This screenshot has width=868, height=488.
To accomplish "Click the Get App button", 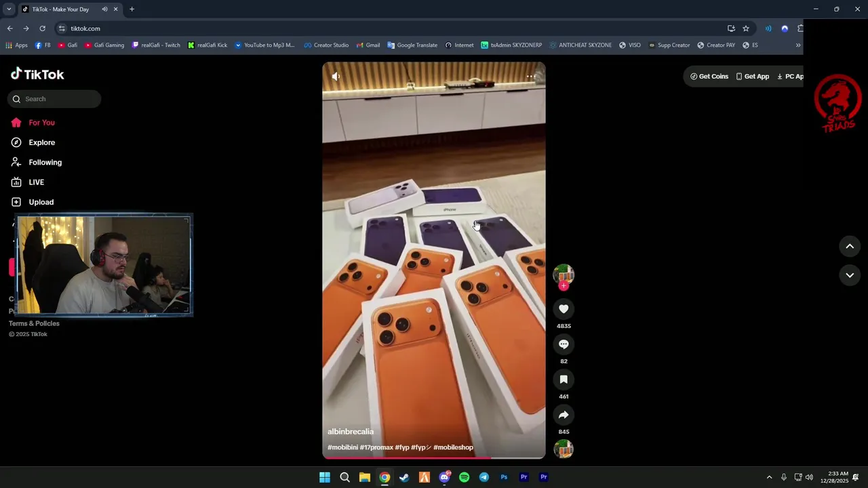I will pyautogui.click(x=753, y=77).
